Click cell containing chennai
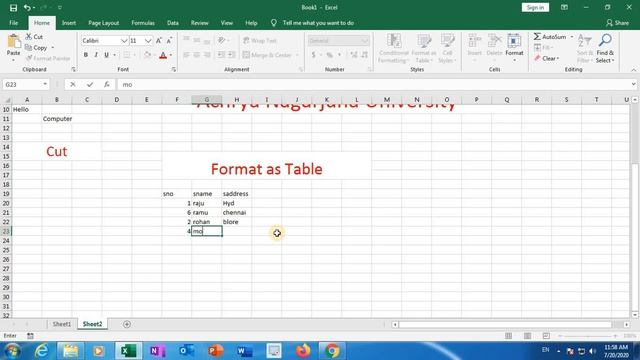This screenshot has height=360, width=640. (x=237, y=212)
